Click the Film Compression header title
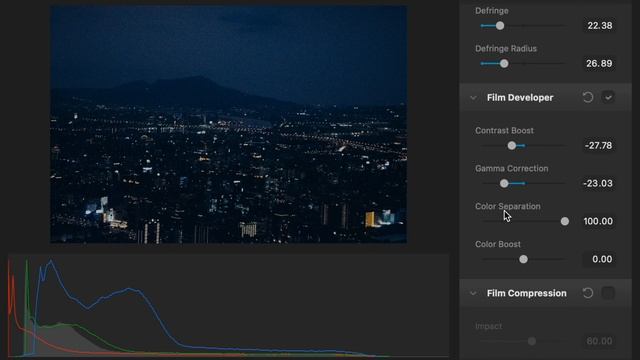640x360 pixels. point(527,293)
